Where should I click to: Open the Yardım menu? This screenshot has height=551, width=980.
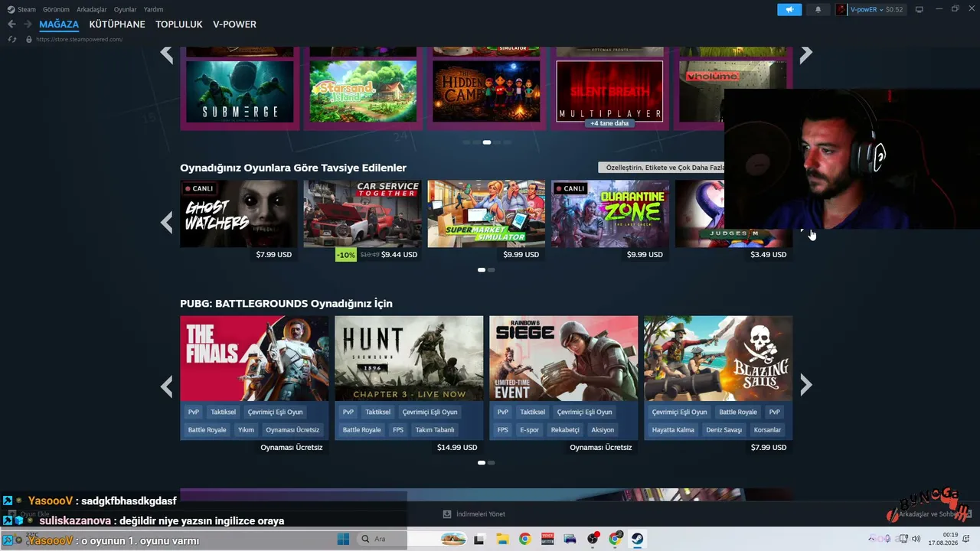tap(153, 9)
